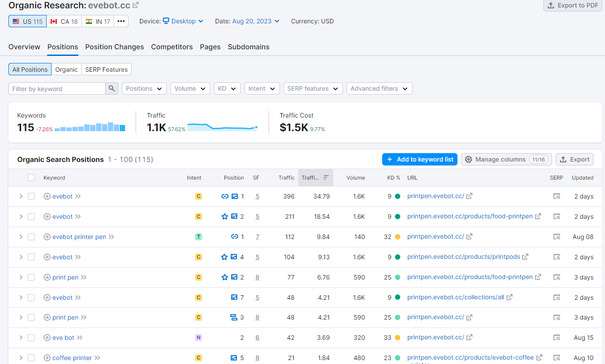Select the CA 18 database tab
Screen dimensions: 605x364
(64, 21)
